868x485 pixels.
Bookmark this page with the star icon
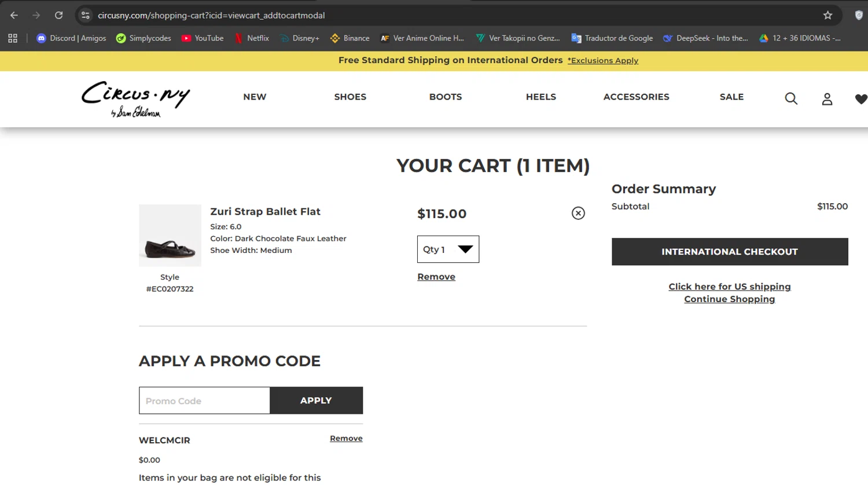coord(827,16)
